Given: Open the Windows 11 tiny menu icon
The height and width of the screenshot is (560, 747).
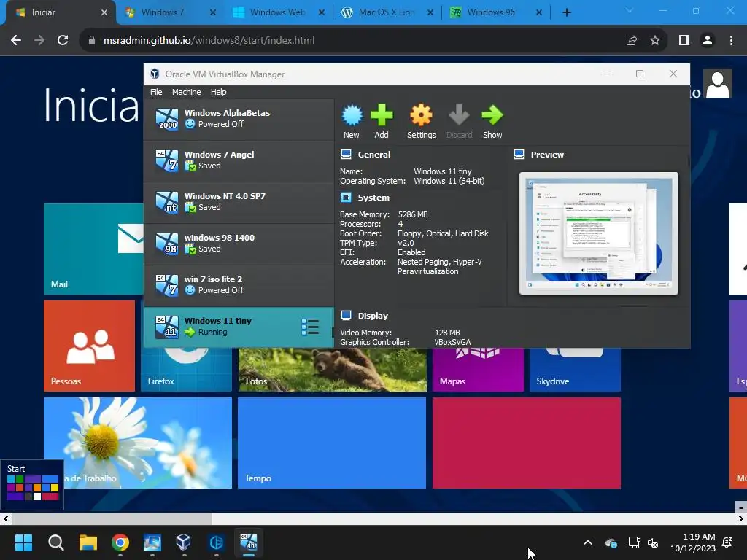Looking at the screenshot, I should (x=310, y=327).
